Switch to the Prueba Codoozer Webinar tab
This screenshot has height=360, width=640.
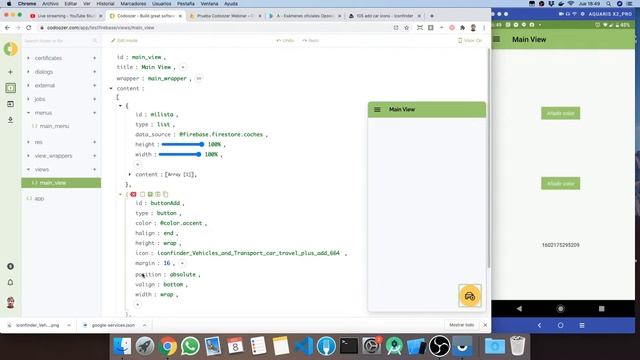click(225, 16)
